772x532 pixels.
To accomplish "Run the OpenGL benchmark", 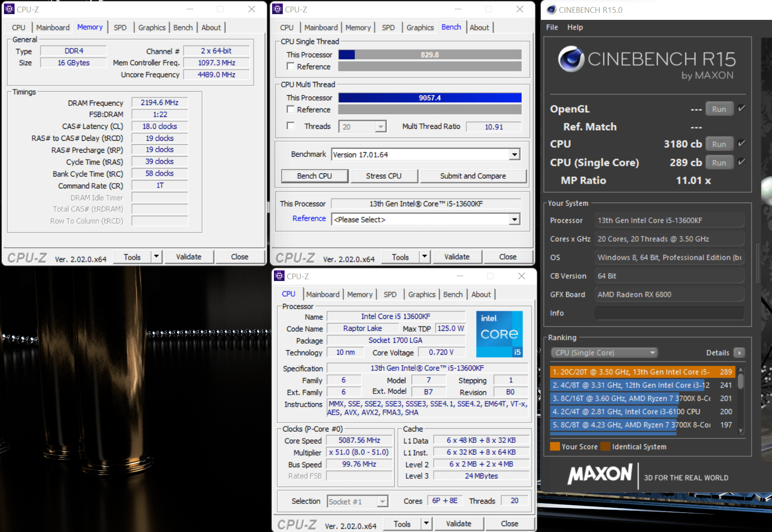I will [x=719, y=109].
